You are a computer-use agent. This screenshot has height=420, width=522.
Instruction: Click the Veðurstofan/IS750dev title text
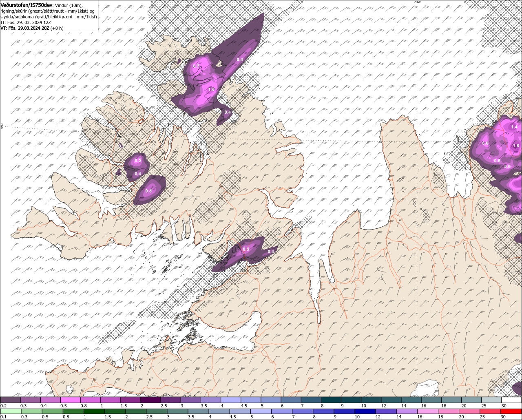pyautogui.click(x=27, y=5)
